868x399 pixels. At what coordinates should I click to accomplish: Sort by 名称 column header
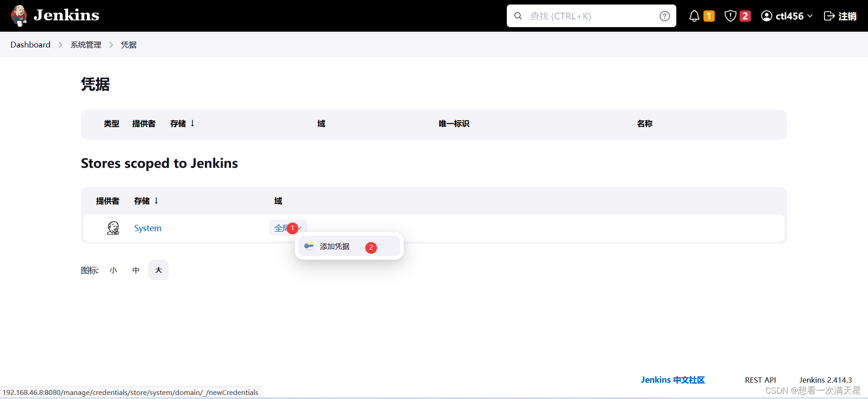645,123
